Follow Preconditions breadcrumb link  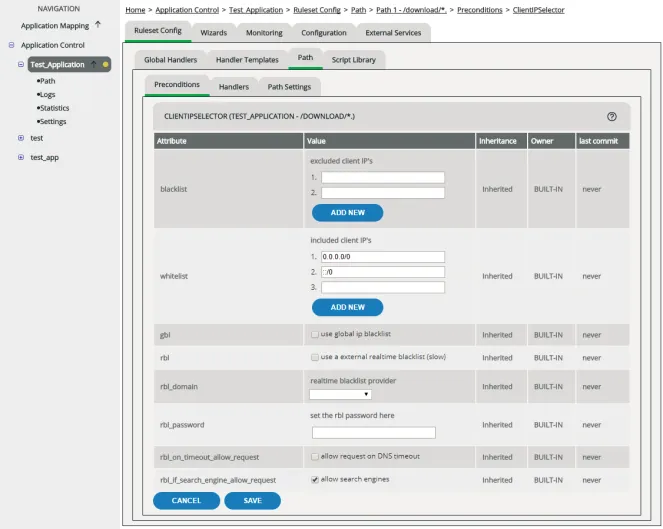pos(480,10)
